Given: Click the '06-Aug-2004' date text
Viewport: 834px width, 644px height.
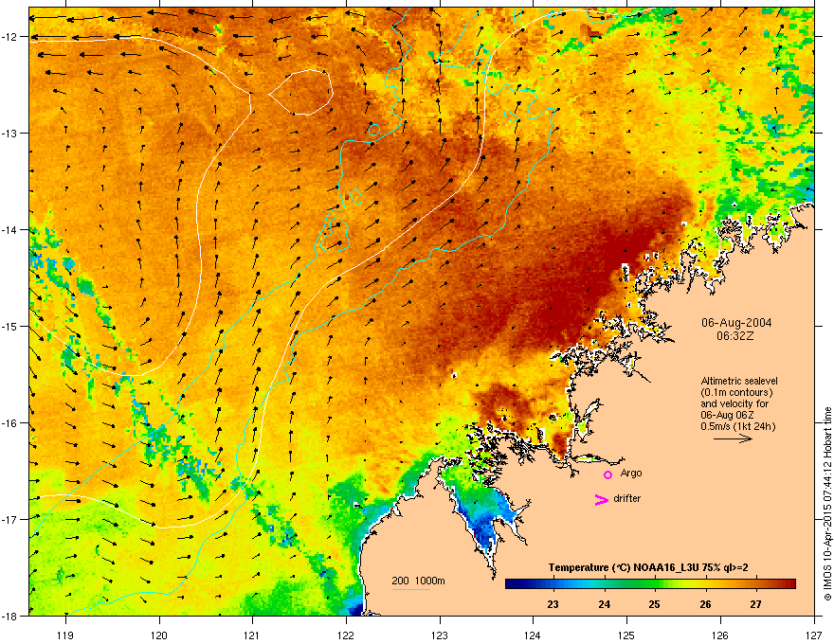Looking at the screenshot, I should point(736,323).
